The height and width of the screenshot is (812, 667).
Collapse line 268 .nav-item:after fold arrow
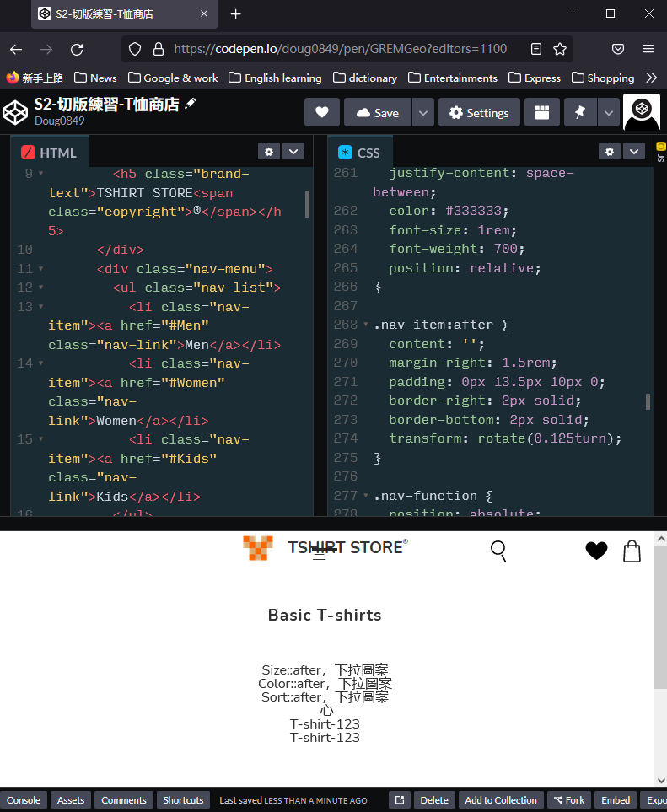coord(366,325)
